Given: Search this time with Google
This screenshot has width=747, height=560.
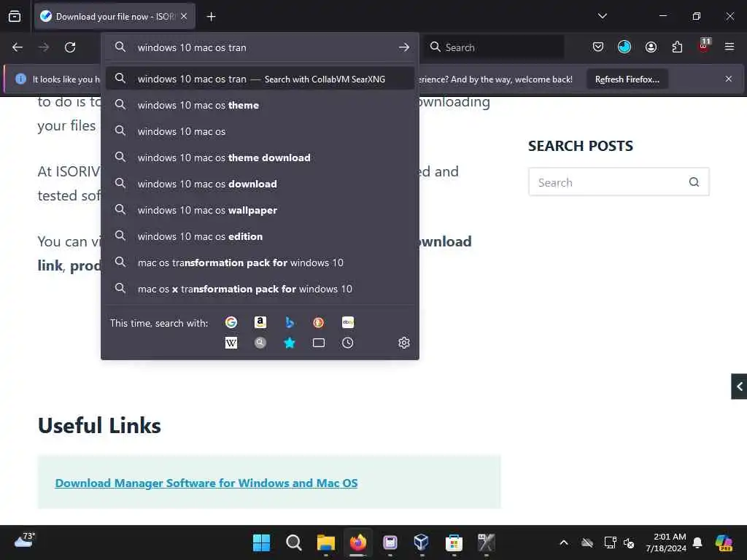Looking at the screenshot, I should (x=231, y=322).
